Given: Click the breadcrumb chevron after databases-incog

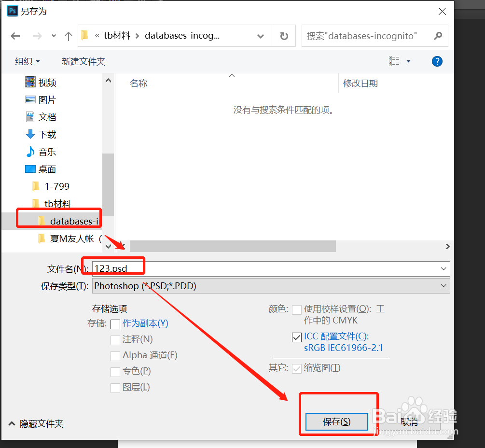Looking at the screenshot, I should [x=261, y=36].
